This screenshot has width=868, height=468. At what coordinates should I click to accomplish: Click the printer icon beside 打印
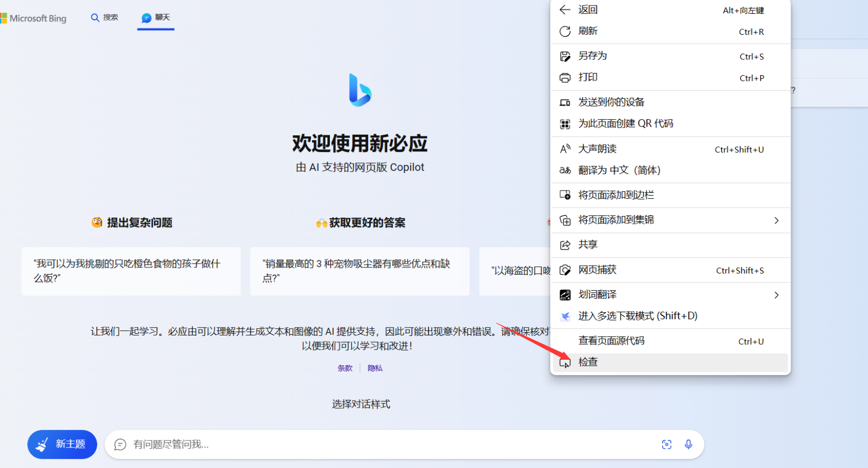[x=565, y=78]
